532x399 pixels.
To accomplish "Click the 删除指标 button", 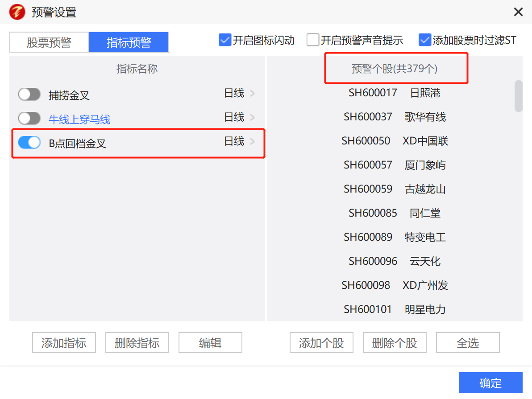I will click(137, 343).
